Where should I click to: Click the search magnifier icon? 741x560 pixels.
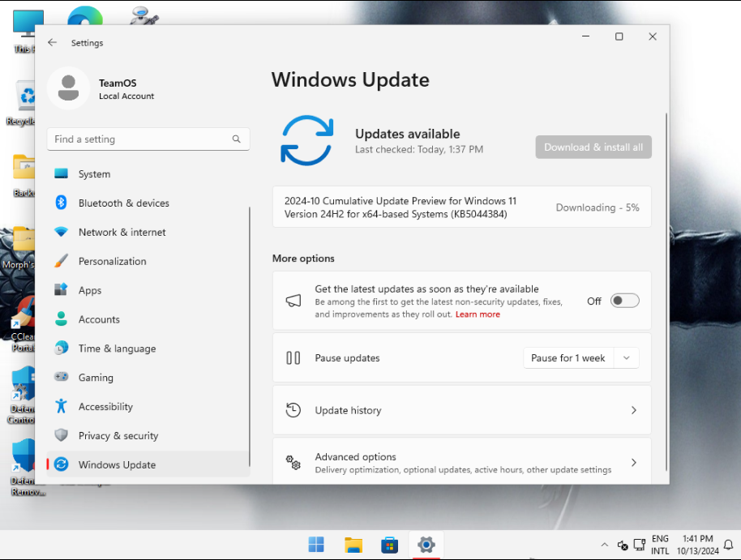236,139
